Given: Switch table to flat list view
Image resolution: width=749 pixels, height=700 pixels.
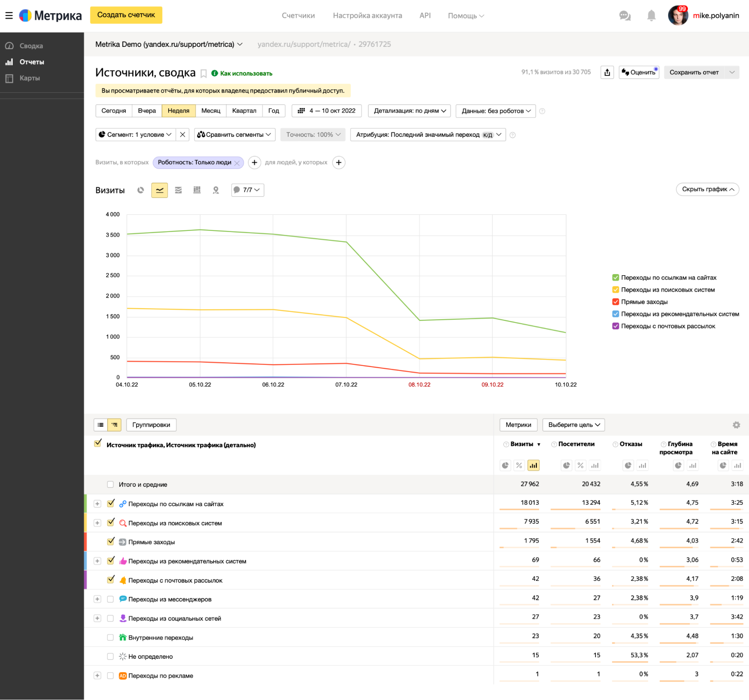Looking at the screenshot, I should tap(100, 425).
